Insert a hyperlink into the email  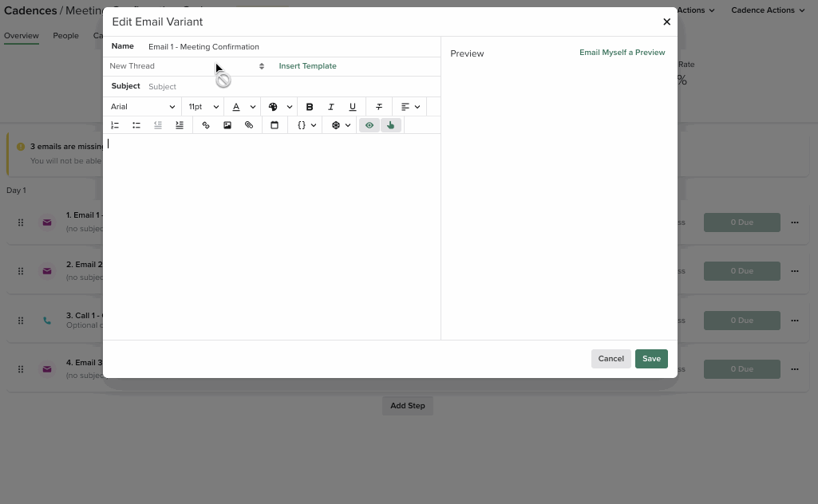(205, 125)
